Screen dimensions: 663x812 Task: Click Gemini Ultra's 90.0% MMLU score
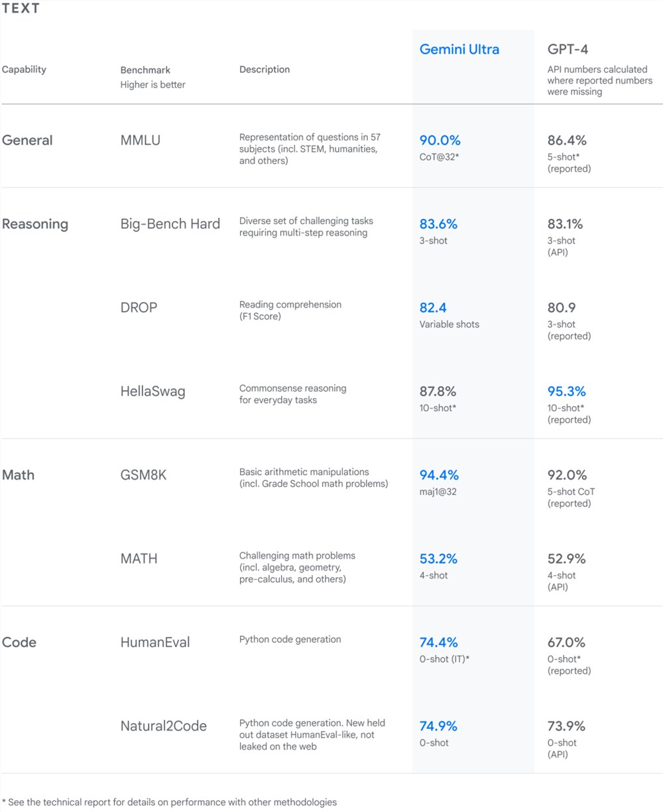(440, 140)
